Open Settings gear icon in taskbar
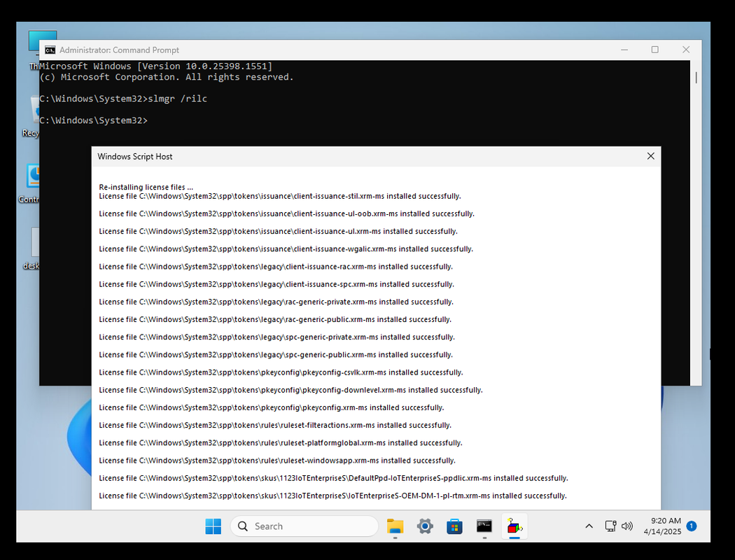This screenshot has height=560, width=735. (425, 526)
